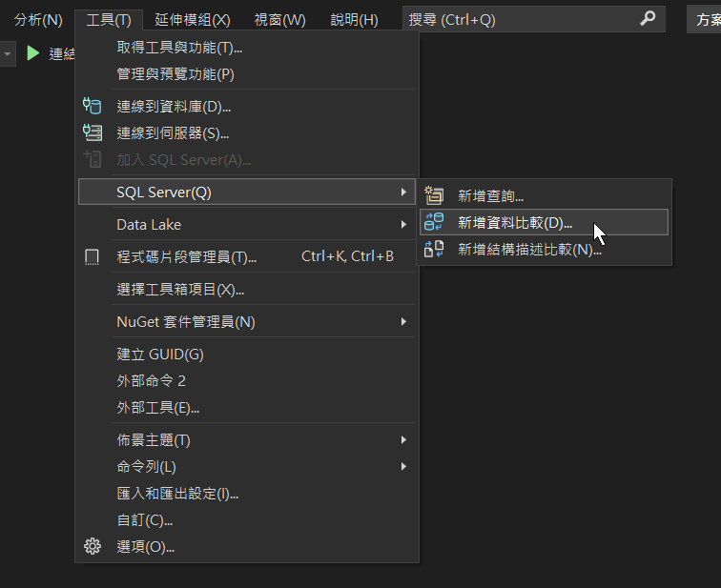721x588 pixels.
Task: Click the Code Snippets Manager icon
Action: (93, 256)
